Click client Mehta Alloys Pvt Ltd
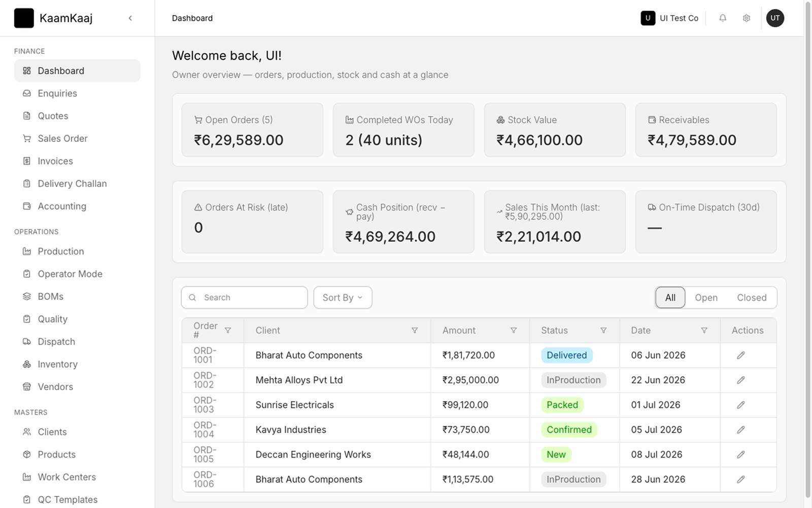The height and width of the screenshot is (508, 812). [299, 380]
